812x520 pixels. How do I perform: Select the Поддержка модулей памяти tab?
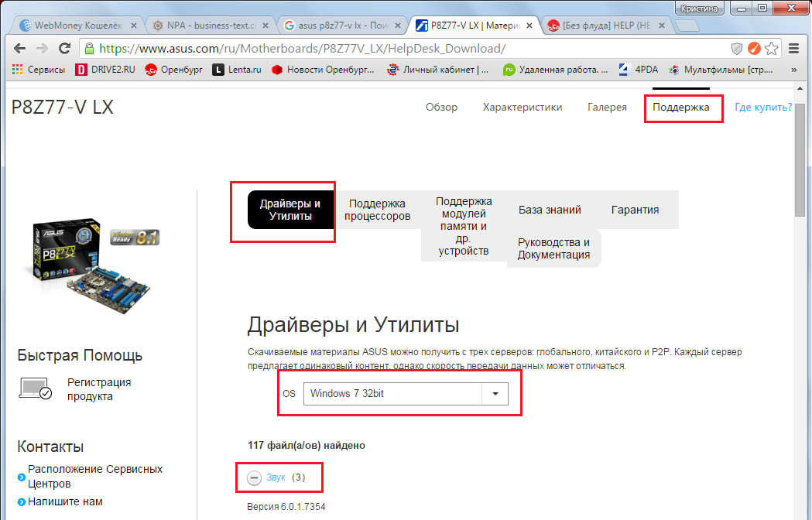(x=464, y=226)
